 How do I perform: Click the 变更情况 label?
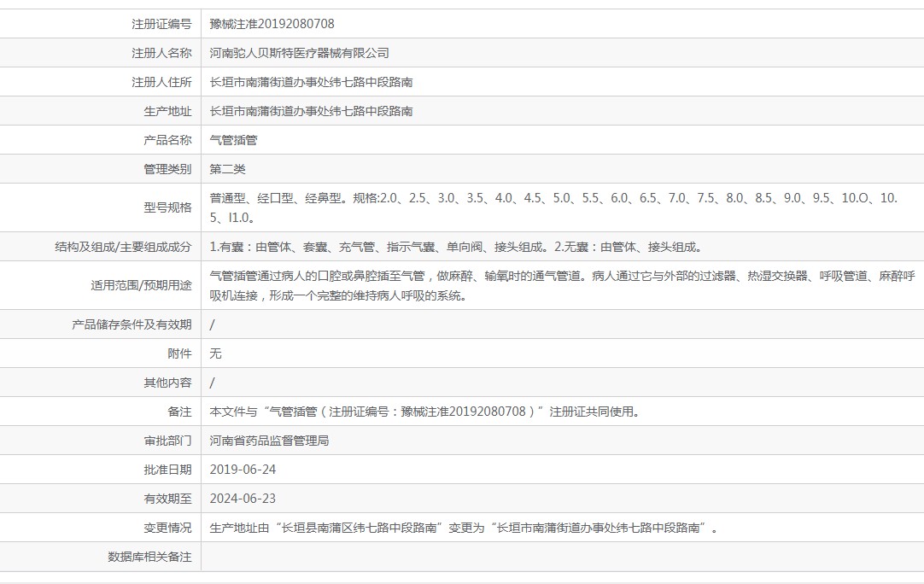tap(167, 528)
